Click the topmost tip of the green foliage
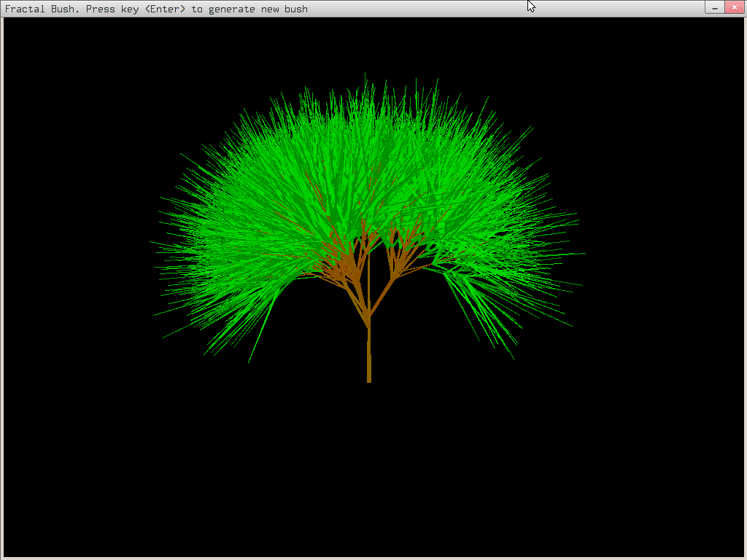This screenshot has width=747, height=560. [x=365, y=74]
